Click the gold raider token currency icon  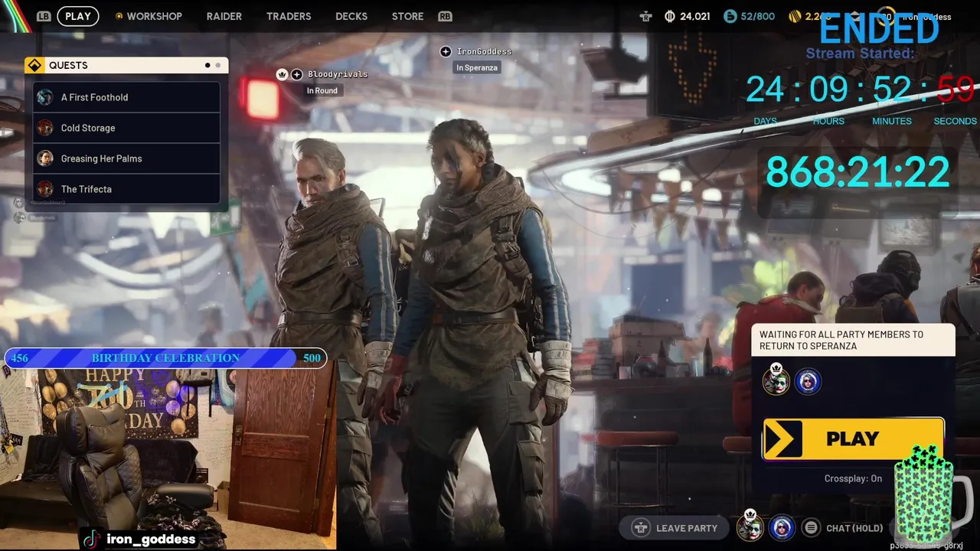(795, 16)
